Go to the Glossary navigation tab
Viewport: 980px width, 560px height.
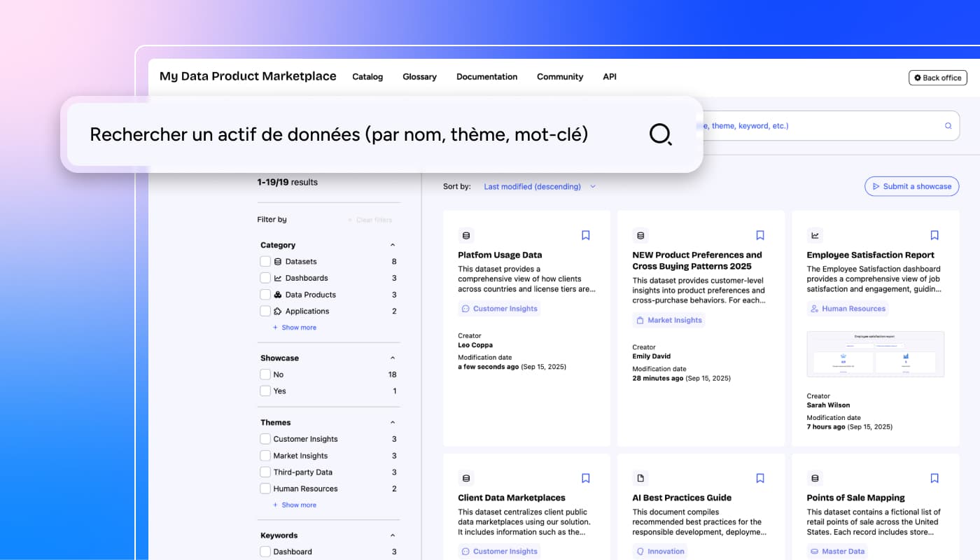[419, 77]
